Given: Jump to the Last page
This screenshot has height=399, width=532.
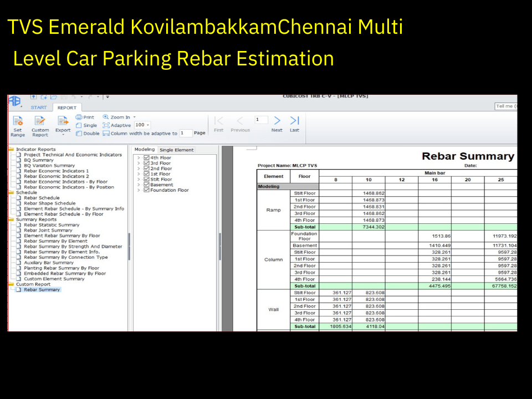Looking at the screenshot, I should 294,124.
